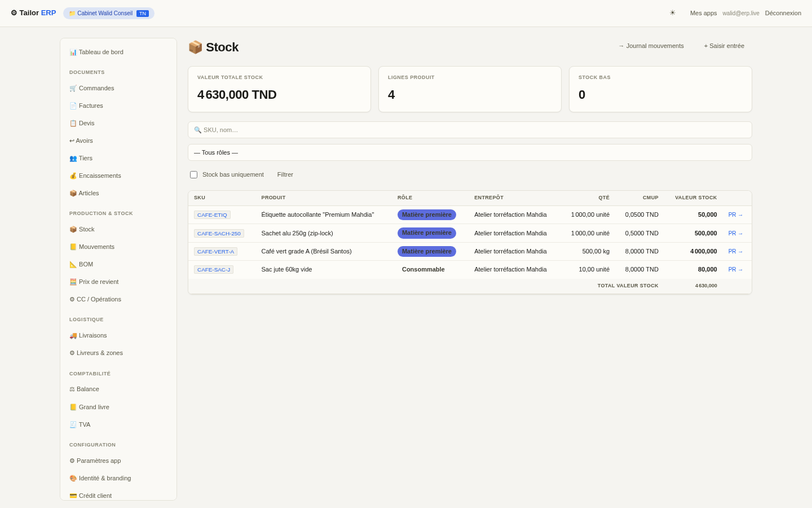This screenshot has width=812, height=508.
Task: Open Balance scales icon in sidebar
Action: 72,389
